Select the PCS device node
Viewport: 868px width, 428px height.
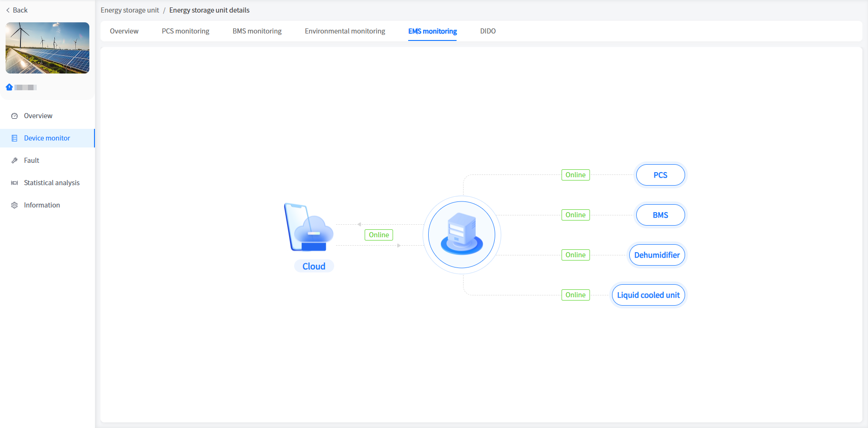[x=660, y=175]
